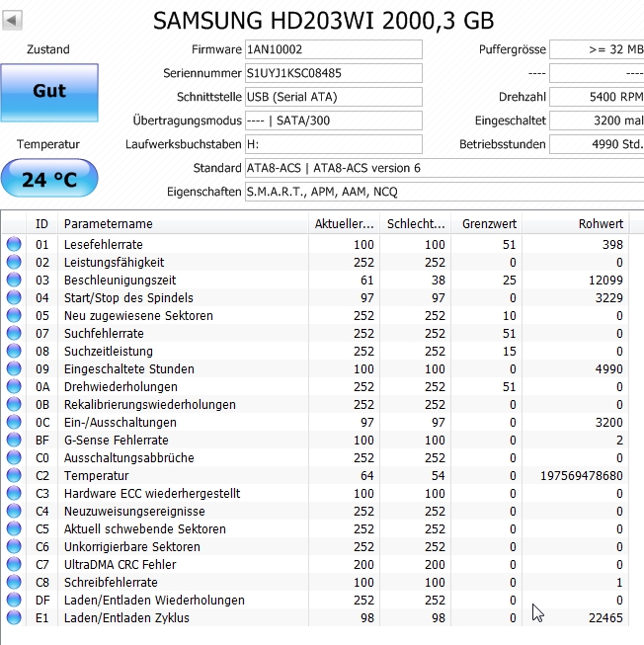The width and height of the screenshot is (644, 645).
Task: Click the status icon of C2 Temperatur row
Action: tap(14, 475)
